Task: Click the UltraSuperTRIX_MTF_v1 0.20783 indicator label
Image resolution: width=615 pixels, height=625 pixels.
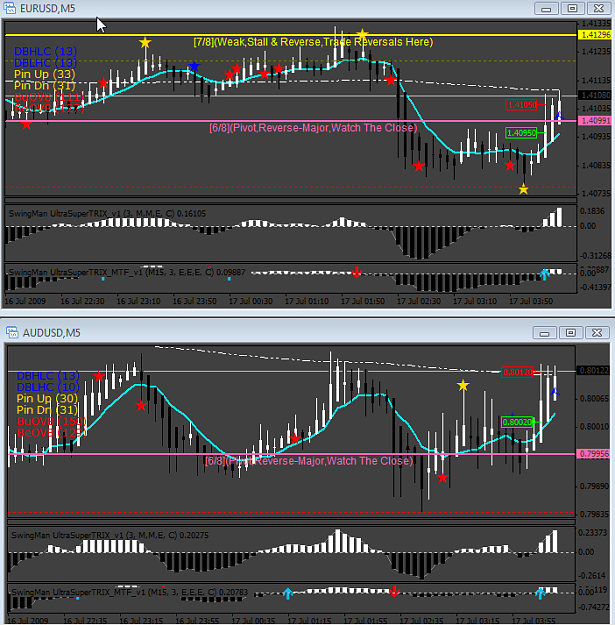Action: point(130,592)
